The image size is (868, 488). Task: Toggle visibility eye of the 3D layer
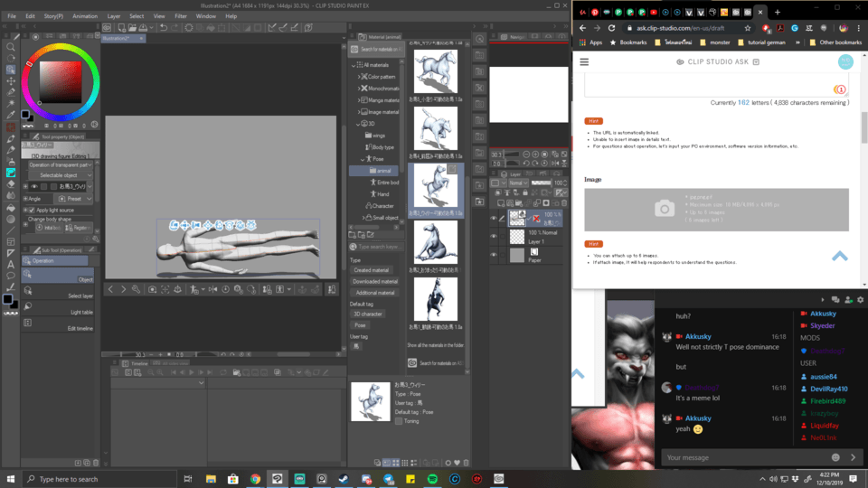[494, 219]
